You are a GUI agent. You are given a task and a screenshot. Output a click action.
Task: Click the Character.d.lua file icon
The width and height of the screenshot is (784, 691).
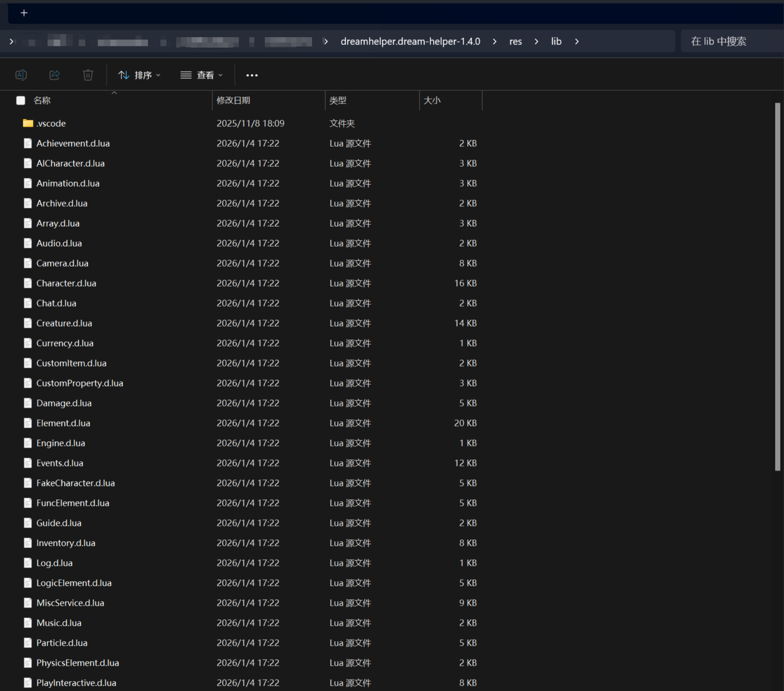click(x=28, y=283)
